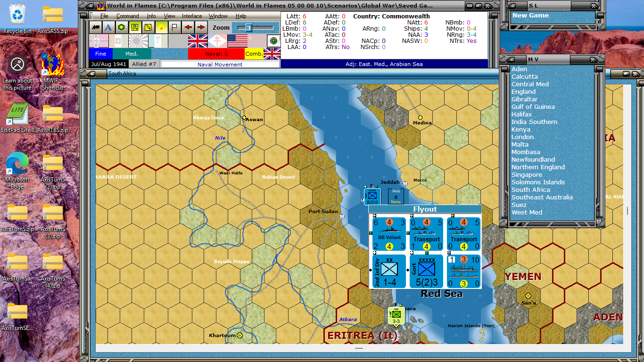Toggle the yellow 7-4 toolbar button
This screenshot has height=362, width=644.
(148, 27)
